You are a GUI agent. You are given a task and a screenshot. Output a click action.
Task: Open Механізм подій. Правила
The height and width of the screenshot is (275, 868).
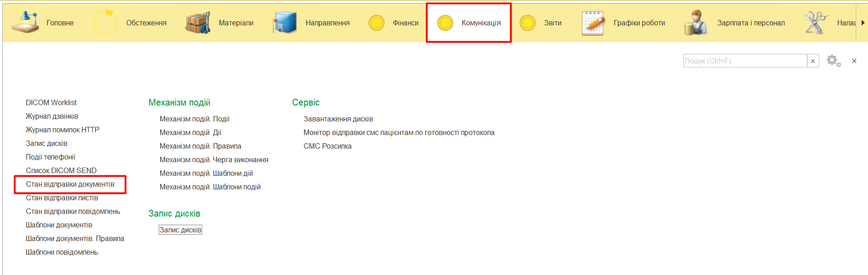click(200, 146)
